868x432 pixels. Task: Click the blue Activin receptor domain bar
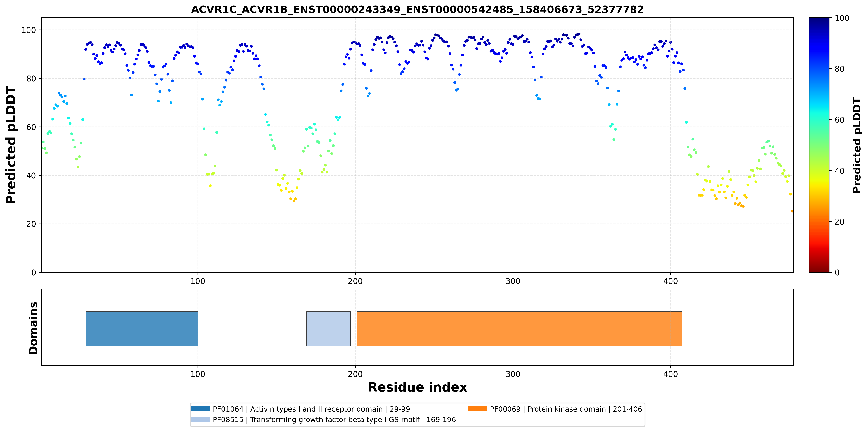[142, 329]
